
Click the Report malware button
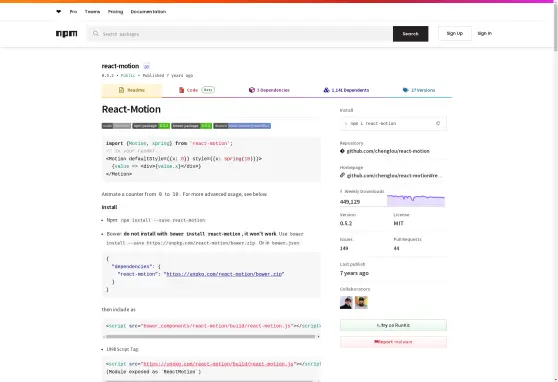[x=393, y=342]
